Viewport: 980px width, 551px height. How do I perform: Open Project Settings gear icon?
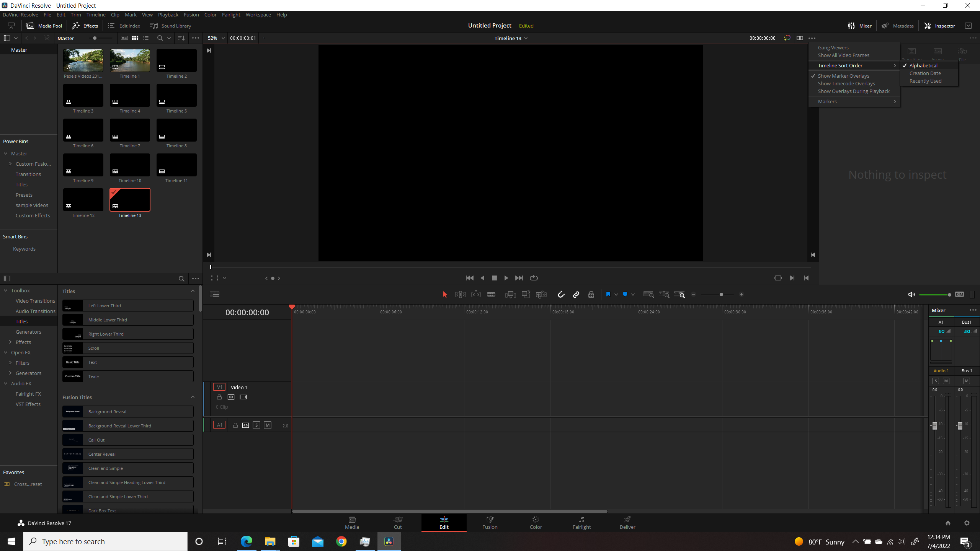point(967,523)
